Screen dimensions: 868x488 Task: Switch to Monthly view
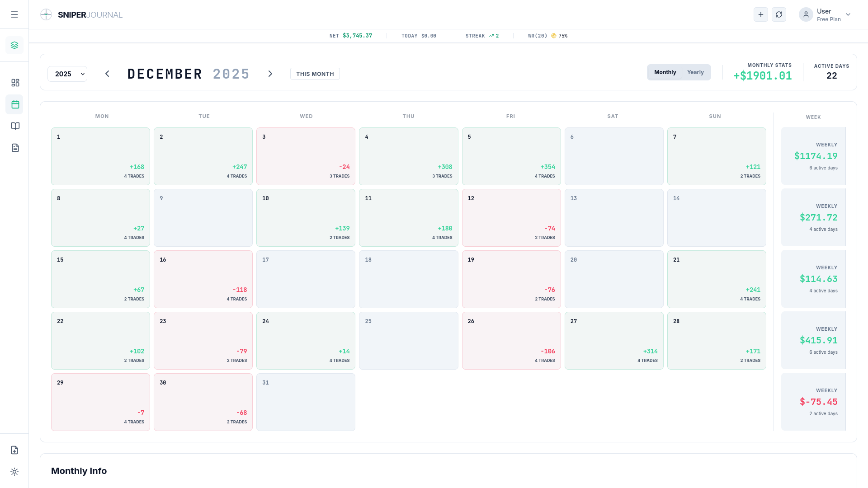[x=665, y=72]
